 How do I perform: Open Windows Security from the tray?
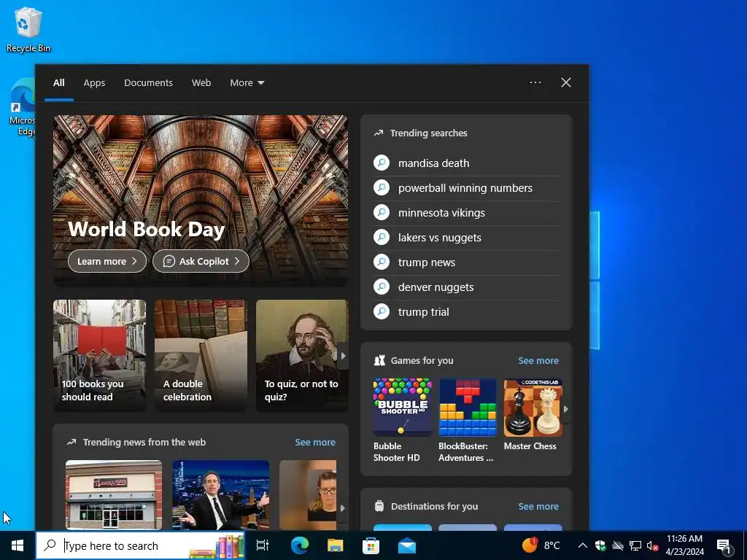click(600, 545)
